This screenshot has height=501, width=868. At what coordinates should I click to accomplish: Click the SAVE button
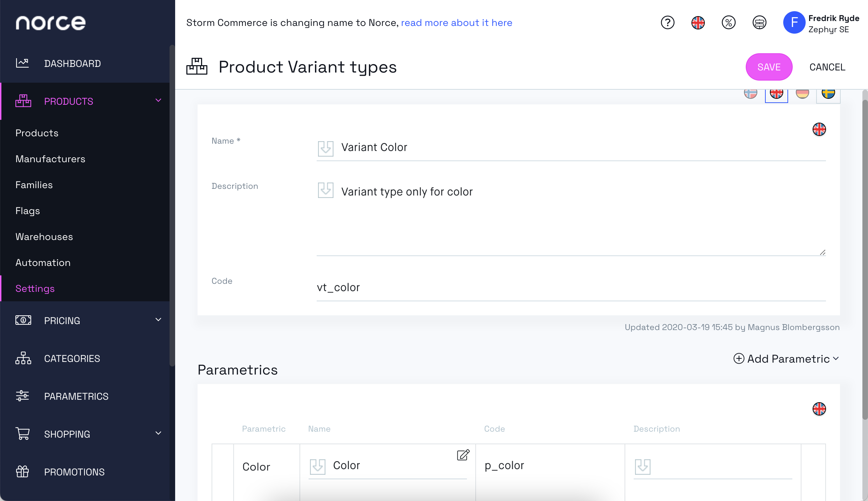pos(769,67)
